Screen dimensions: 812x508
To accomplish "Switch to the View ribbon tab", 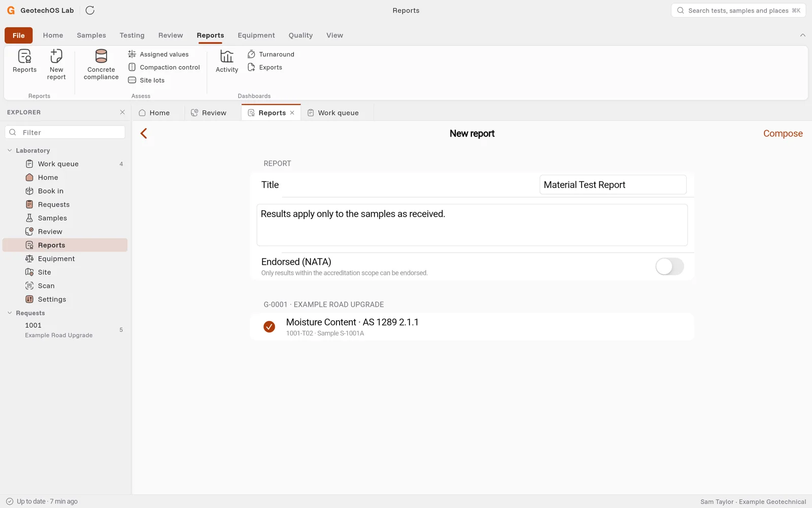I will pos(334,35).
